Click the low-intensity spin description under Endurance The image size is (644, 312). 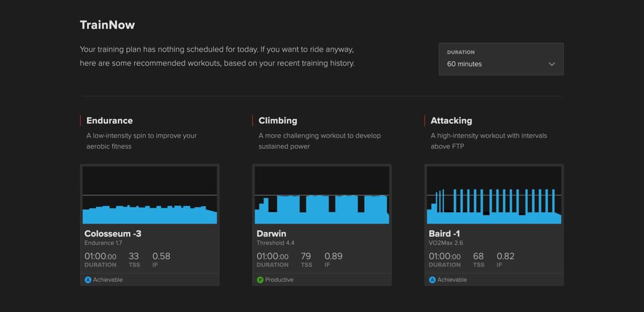pos(142,141)
